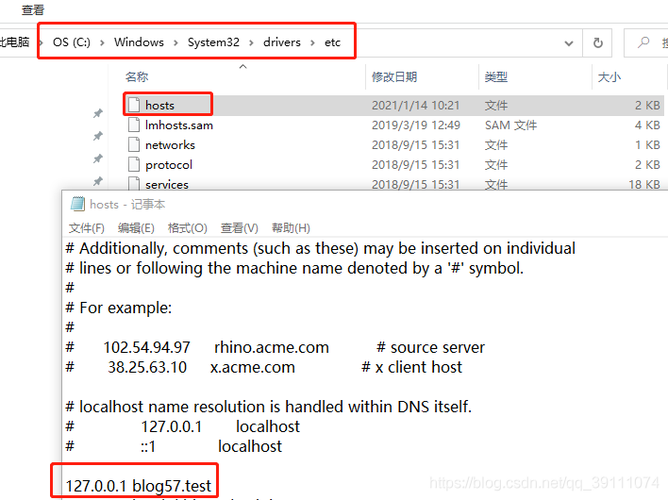Click the 4 KB size of lmhosts.sam
Viewport: 668px width, 500px height.
tap(647, 125)
